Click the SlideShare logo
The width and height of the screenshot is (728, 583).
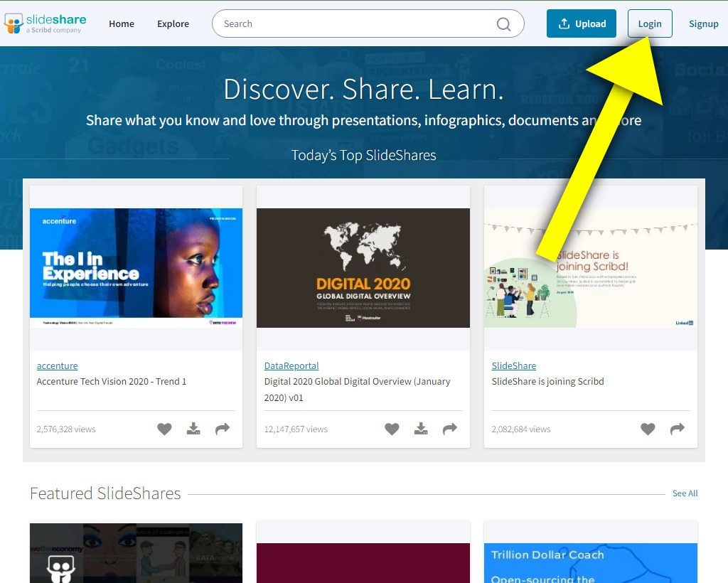pos(45,23)
